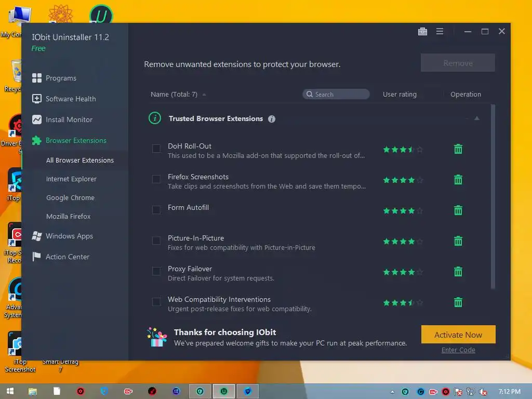
Task: Delete Picture-In-Picture using its trash icon
Action: pyautogui.click(x=458, y=241)
